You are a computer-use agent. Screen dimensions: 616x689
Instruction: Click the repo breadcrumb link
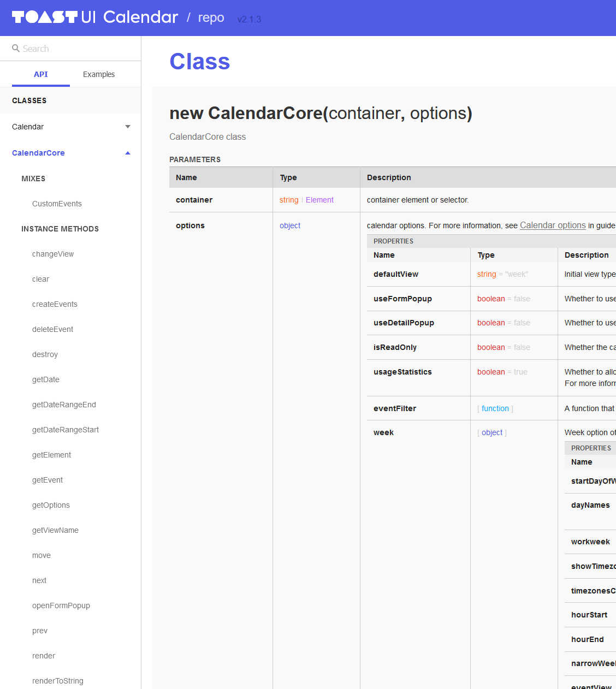point(211,17)
